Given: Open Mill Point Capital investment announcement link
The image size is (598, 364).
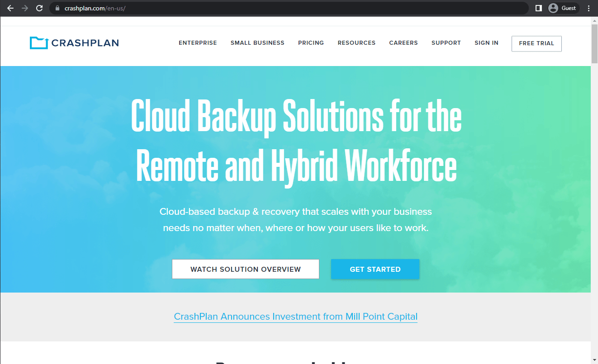Looking at the screenshot, I should click(x=295, y=317).
